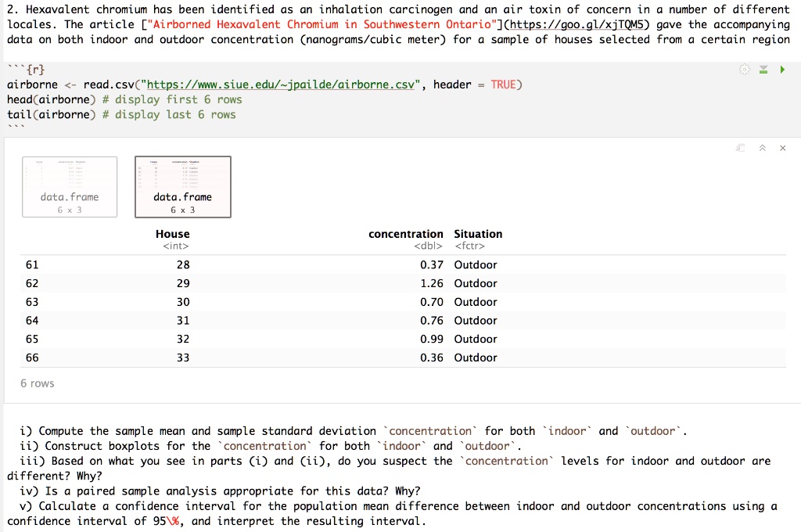The image size is (801, 532).
Task: Click concentration value 0.76
Action: (432, 321)
